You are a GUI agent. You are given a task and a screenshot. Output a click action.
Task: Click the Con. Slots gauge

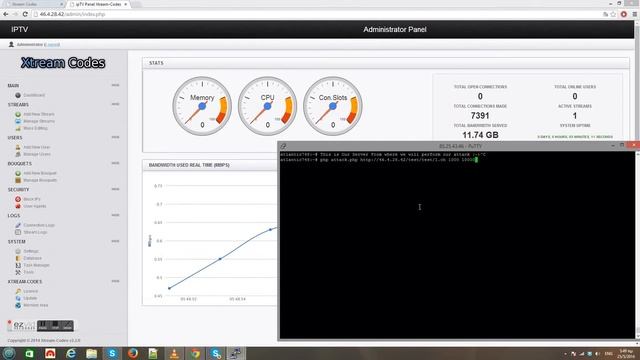coord(333,106)
